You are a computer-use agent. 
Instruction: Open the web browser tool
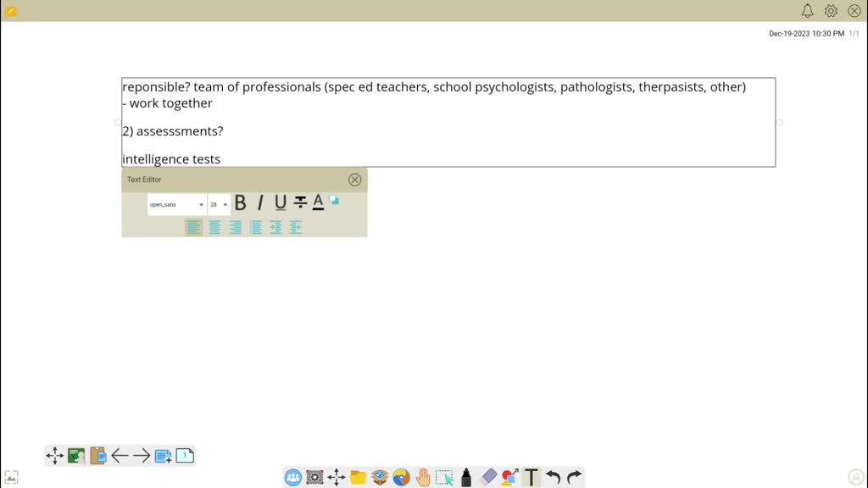(x=401, y=477)
